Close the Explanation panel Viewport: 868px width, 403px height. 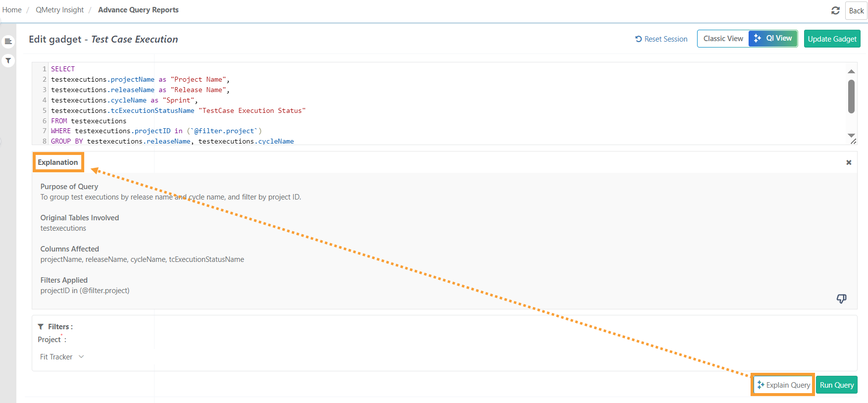click(x=849, y=162)
